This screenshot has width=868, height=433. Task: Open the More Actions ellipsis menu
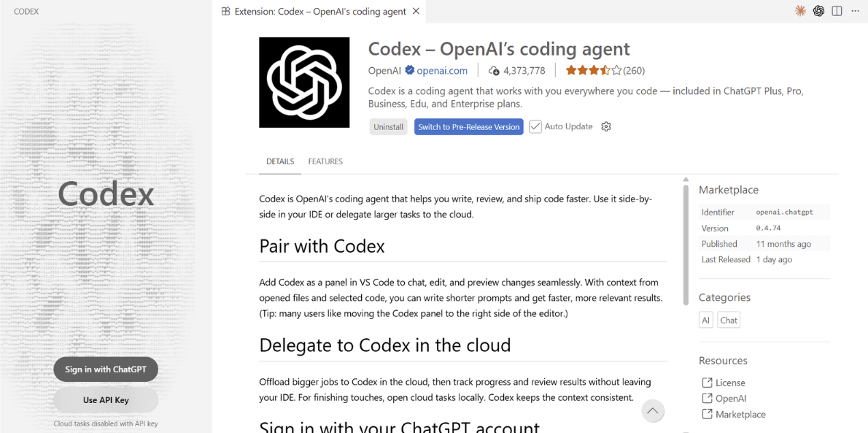[855, 11]
